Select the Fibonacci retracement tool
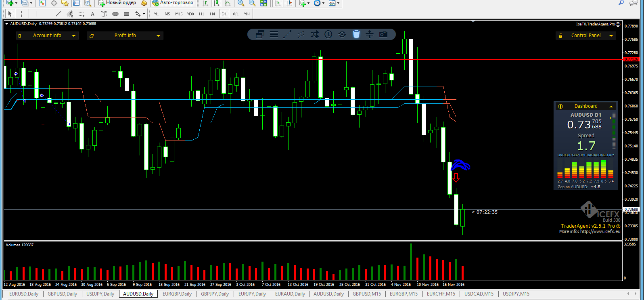This screenshot has height=300, width=644. [81, 14]
